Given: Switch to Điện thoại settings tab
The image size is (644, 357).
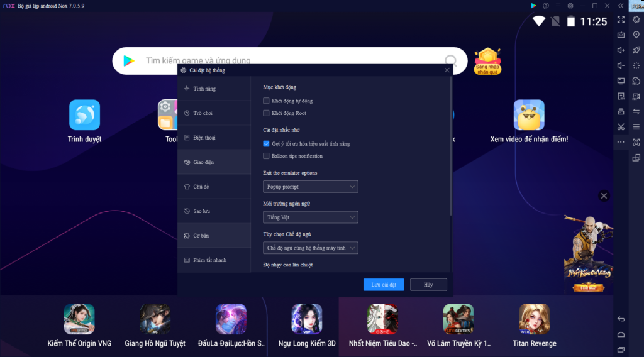Looking at the screenshot, I should (214, 138).
